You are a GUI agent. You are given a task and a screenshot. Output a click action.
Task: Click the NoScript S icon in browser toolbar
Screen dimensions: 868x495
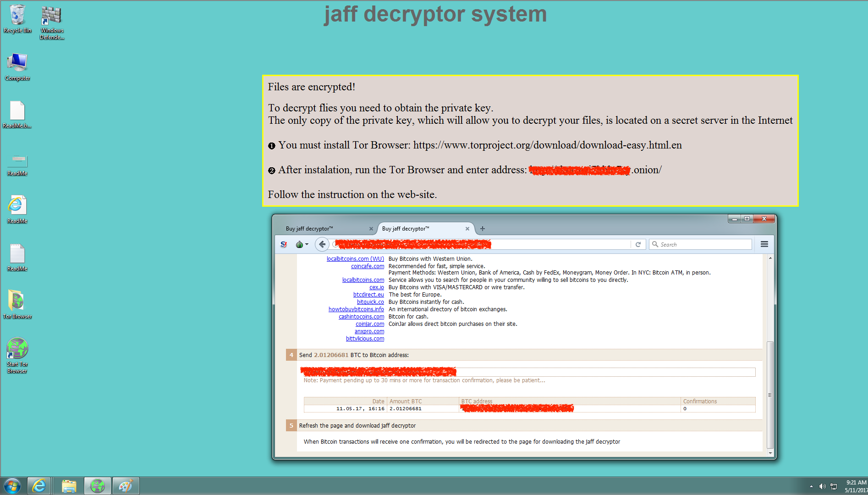point(284,244)
